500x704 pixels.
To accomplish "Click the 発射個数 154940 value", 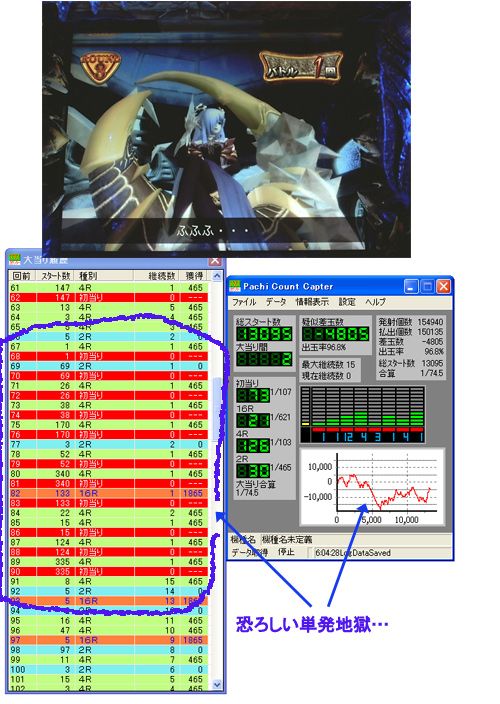I will pyautogui.click(x=430, y=322).
